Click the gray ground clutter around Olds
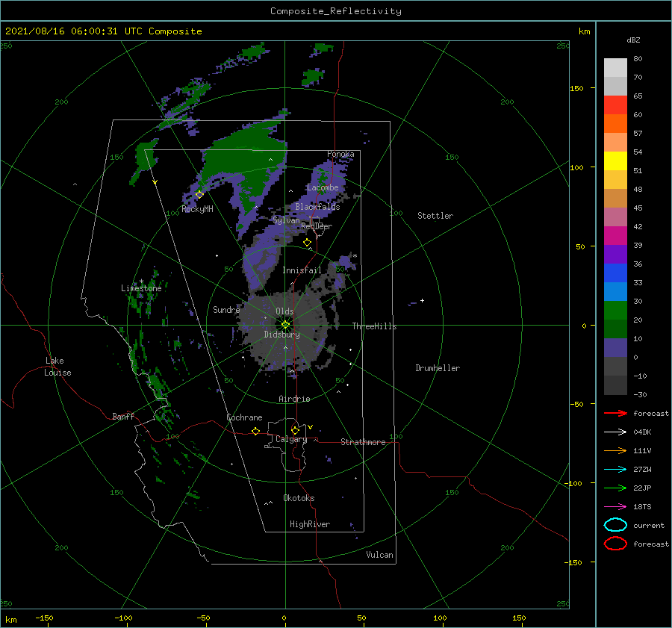The width and height of the screenshot is (672, 628). pyautogui.click(x=285, y=330)
